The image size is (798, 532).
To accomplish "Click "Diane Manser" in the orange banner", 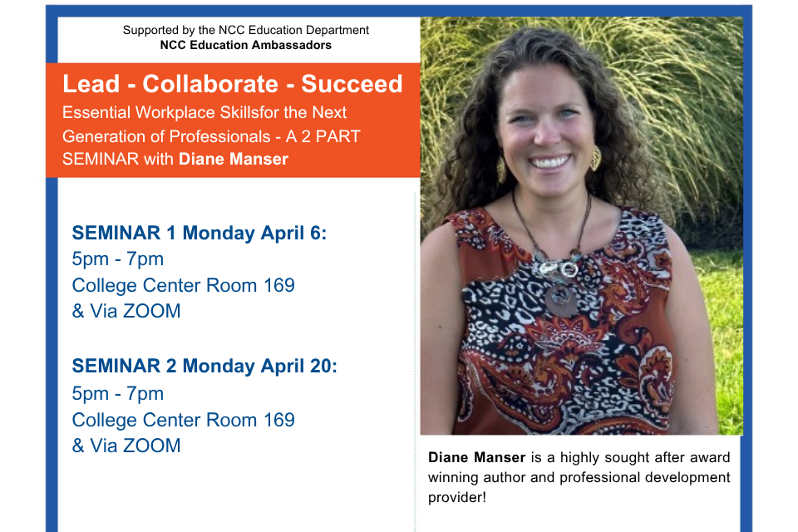I will pyautogui.click(x=234, y=159).
